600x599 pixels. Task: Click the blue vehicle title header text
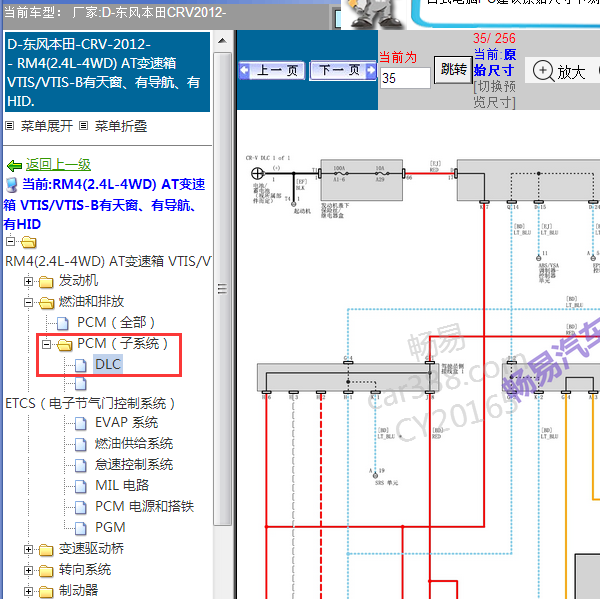(107, 72)
